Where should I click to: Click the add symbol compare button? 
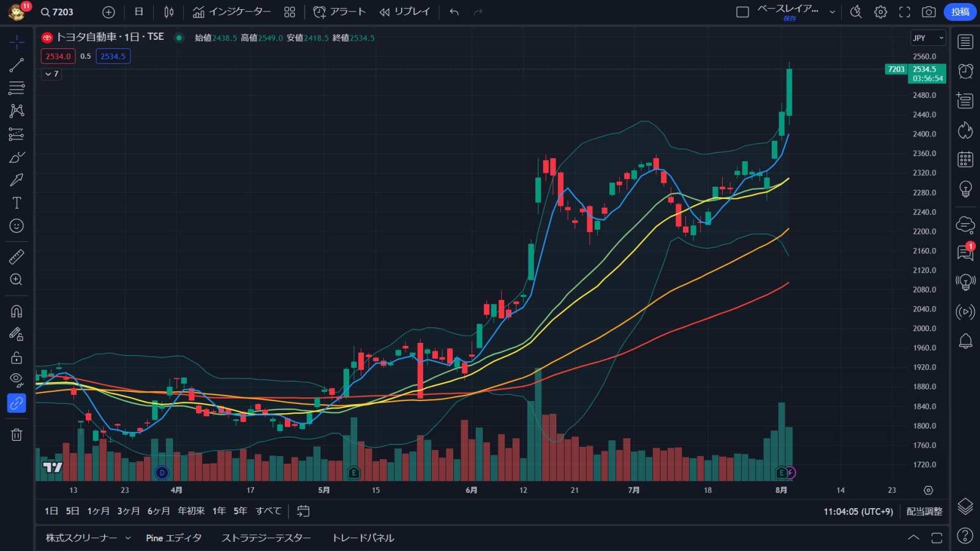108,12
